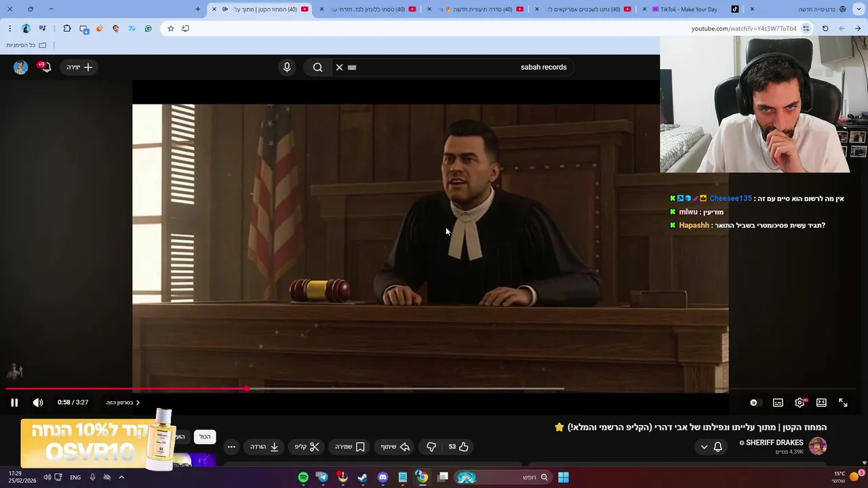Switch to the 'טסתי ללונדון לבד' YouTube tab
Viewport: 868px width, 488px height.
(x=368, y=9)
